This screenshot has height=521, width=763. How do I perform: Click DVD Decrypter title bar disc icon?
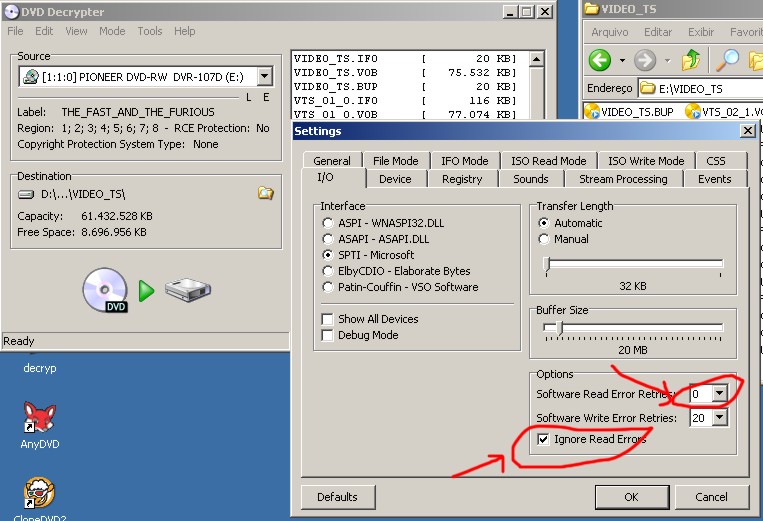coord(11,12)
